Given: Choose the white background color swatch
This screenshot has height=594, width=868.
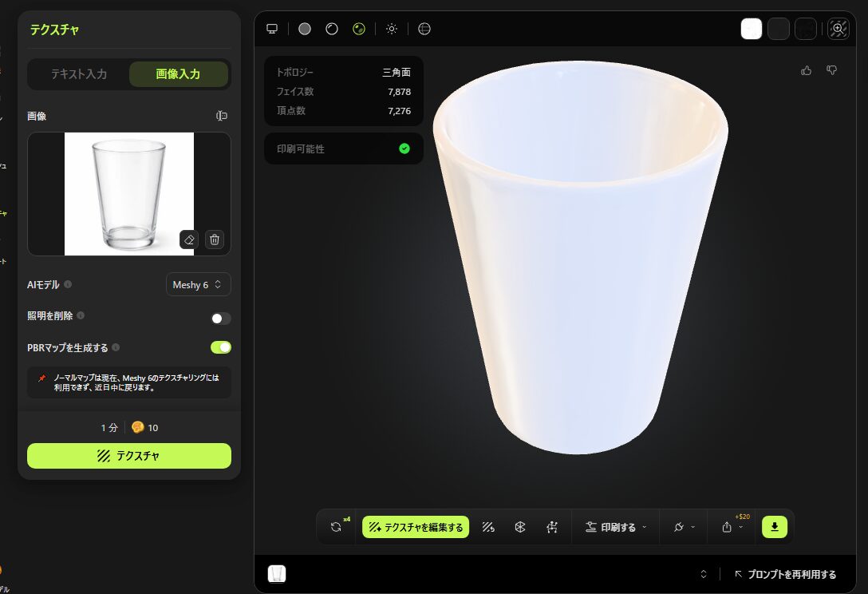Looking at the screenshot, I should (751, 29).
